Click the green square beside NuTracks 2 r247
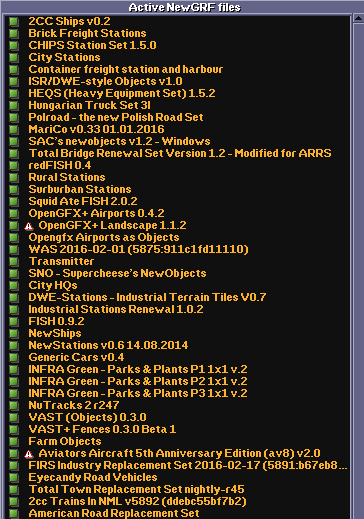Image resolution: width=364 pixels, height=519 pixels. coord(14,406)
